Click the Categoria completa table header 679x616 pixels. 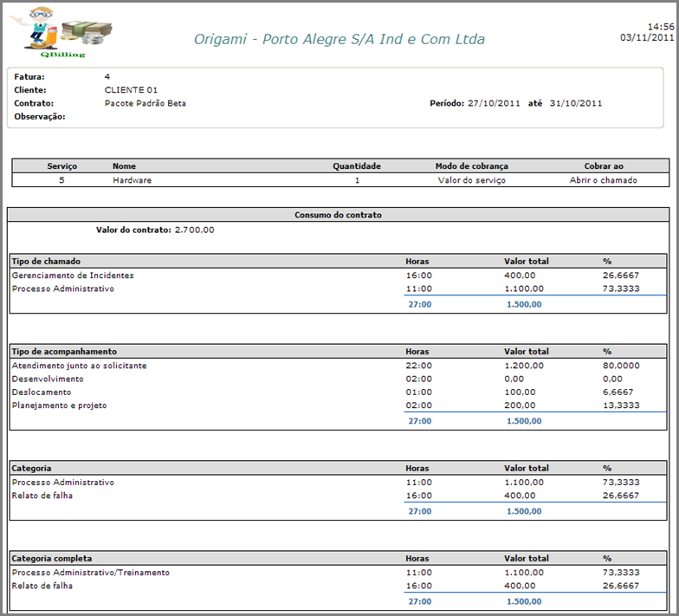tap(52, 559)
